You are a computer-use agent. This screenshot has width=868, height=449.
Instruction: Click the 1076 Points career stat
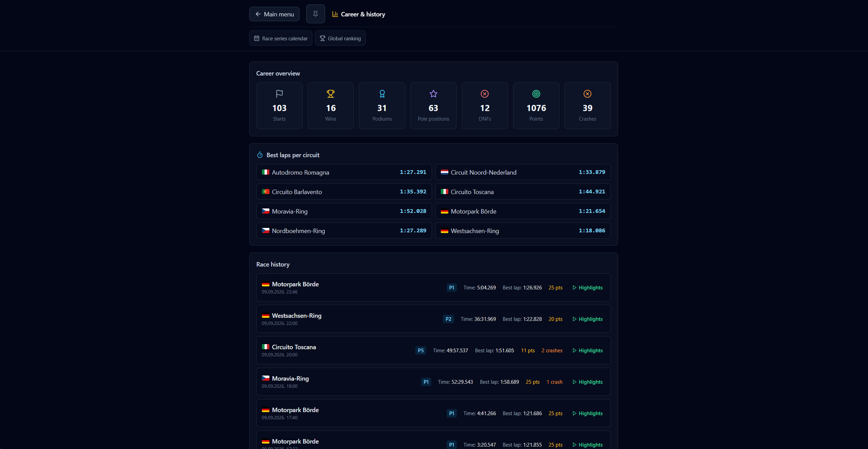click(x=536, y=106)
